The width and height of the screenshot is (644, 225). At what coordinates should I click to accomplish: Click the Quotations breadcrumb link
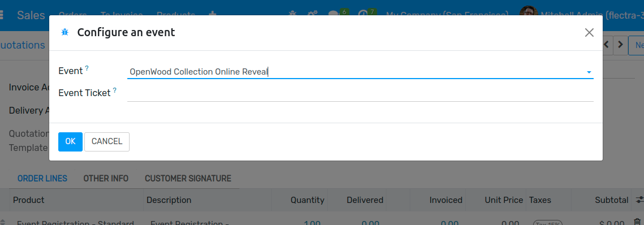[22, 45]
